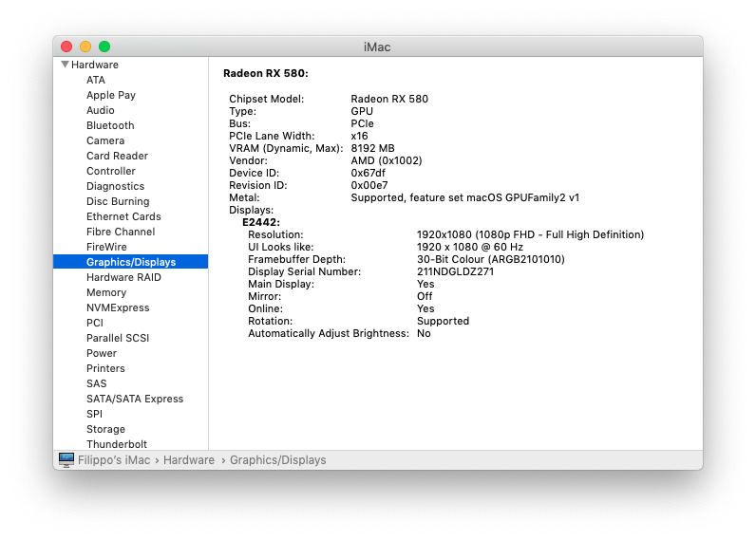Select Ethernet Cards in the sidebar

tap(123, 216)
